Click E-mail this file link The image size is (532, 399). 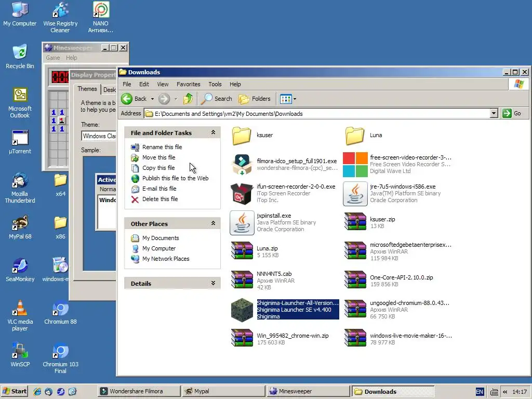click(x=159, y=189)
